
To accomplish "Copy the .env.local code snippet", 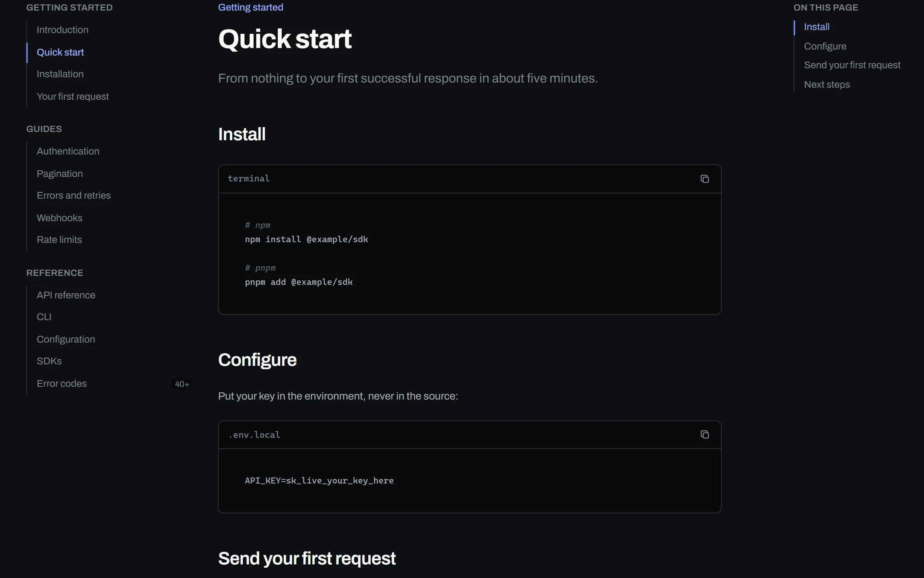I will point(705,435).
